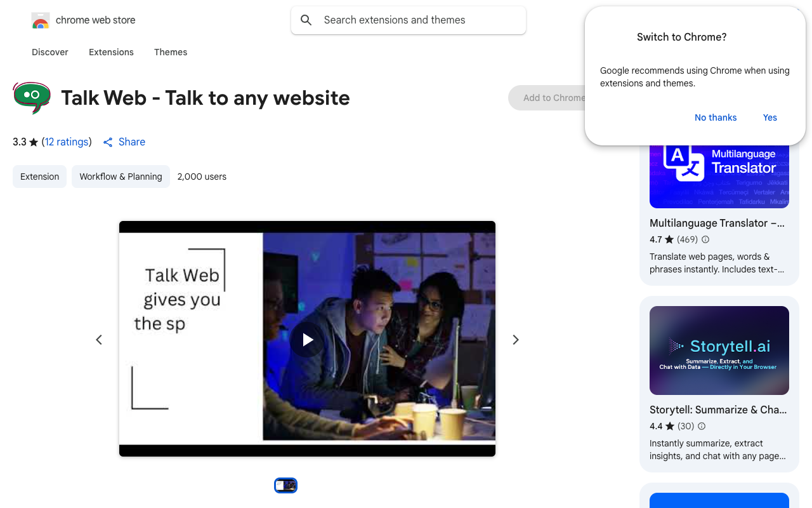Click info icon next to 469 ratings
812x508 pixels.
coord(705,239)
